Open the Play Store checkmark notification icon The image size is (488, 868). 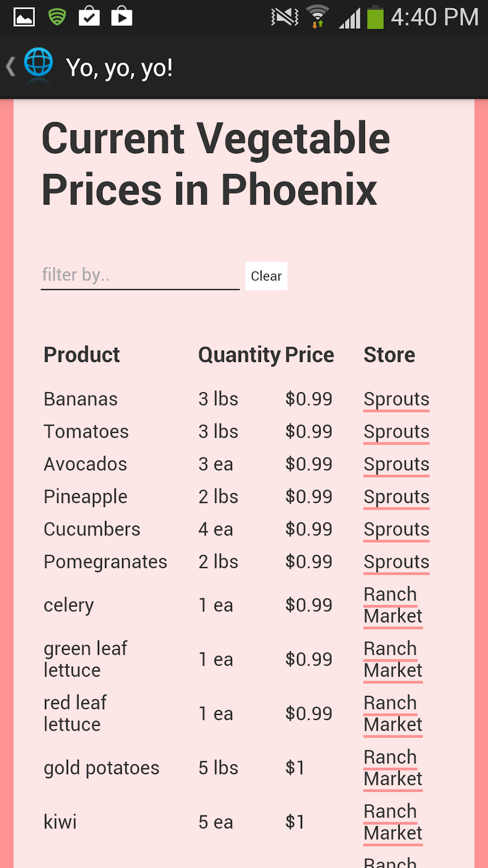[x=89, y=17]
